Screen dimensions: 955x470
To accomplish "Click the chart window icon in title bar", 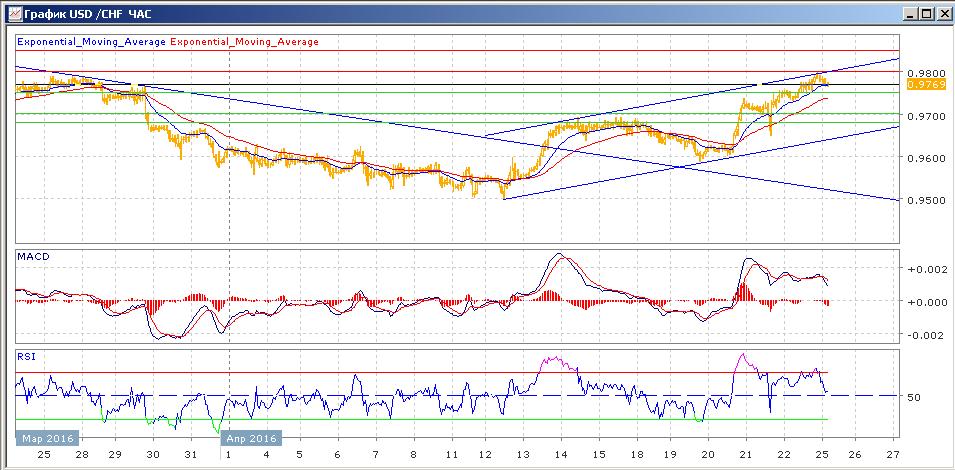I will pos(11,14).
